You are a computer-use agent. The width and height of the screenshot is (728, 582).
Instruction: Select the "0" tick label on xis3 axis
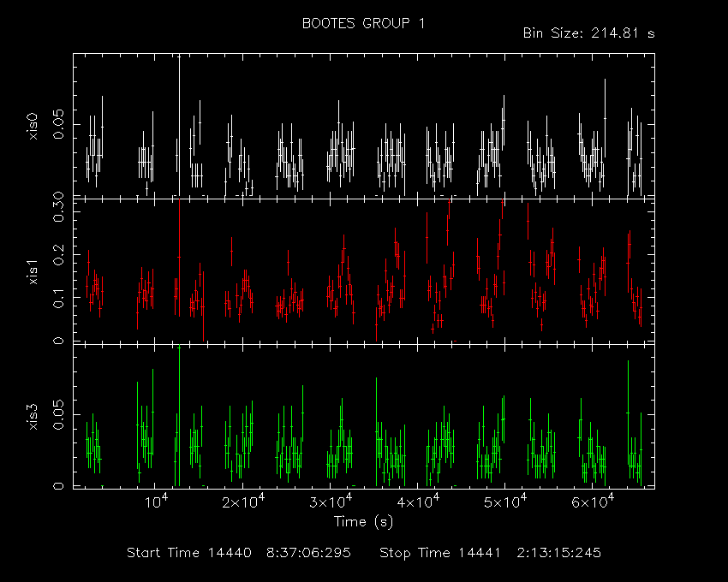pos(59,486)
